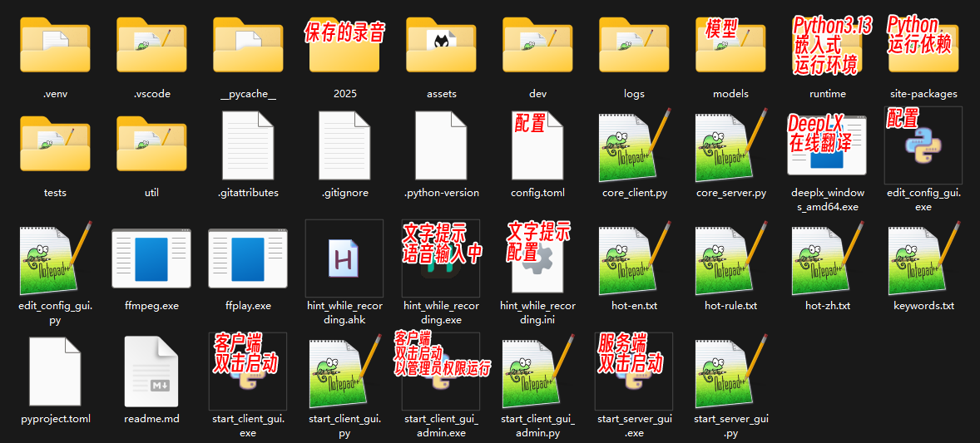Select the 2025 recordings folder icon
Screen dimensions: 980x443
pyautogui.click(x=344, y=44)
